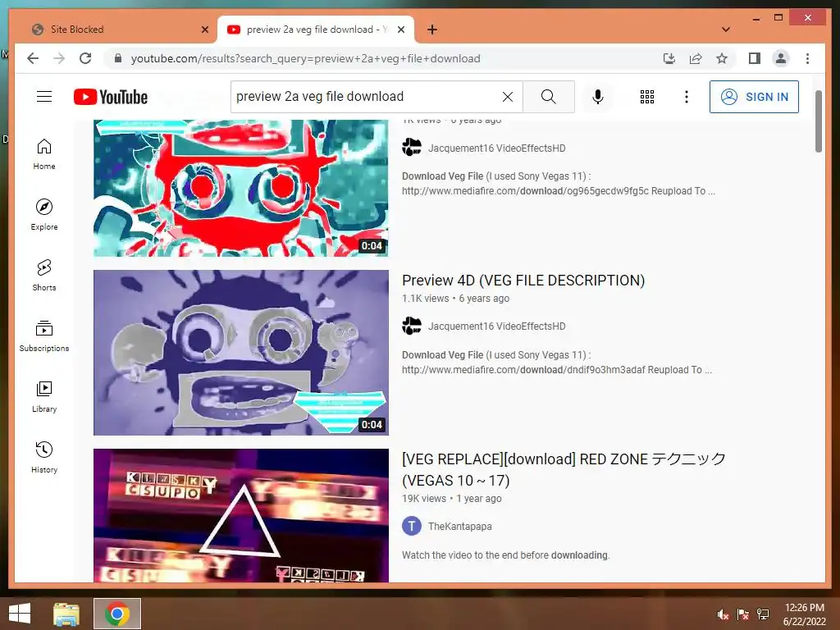Run search with the magnifier button

click(548, 97)
